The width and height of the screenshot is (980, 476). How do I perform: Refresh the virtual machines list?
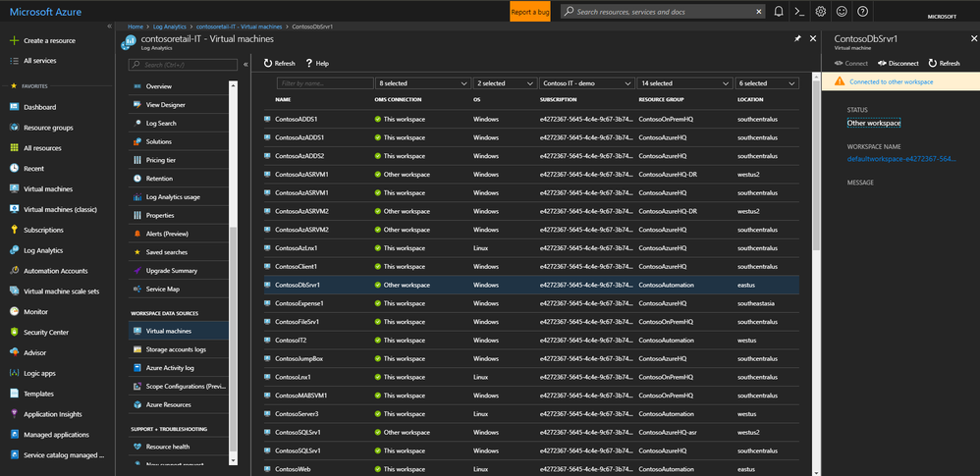tap(279, 63)
